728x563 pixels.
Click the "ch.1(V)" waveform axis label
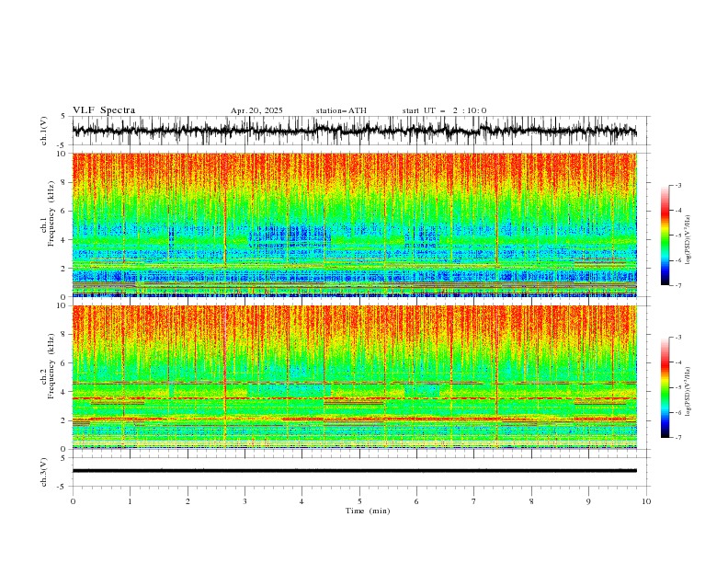(x=44, y=131)
